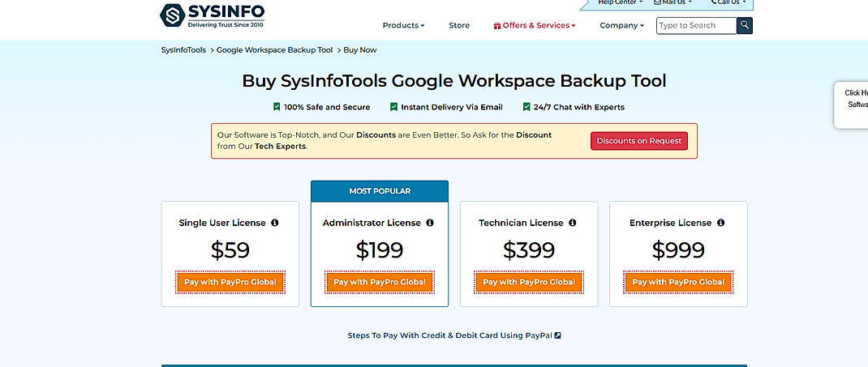The height and width of the screenshot is (367, 868).
Task: Pay with PayPro Global for $59 license
Action: pyautogui.click(x=230, y=282)
